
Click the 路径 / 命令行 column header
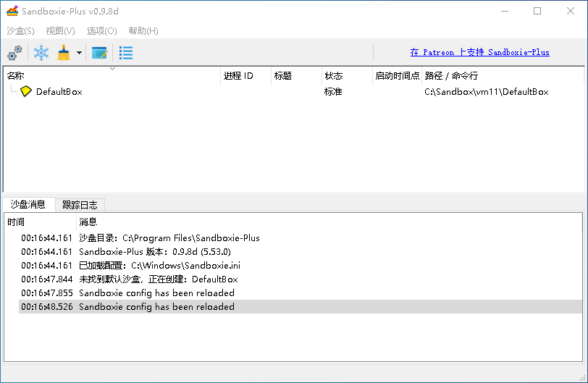[503, 76]
